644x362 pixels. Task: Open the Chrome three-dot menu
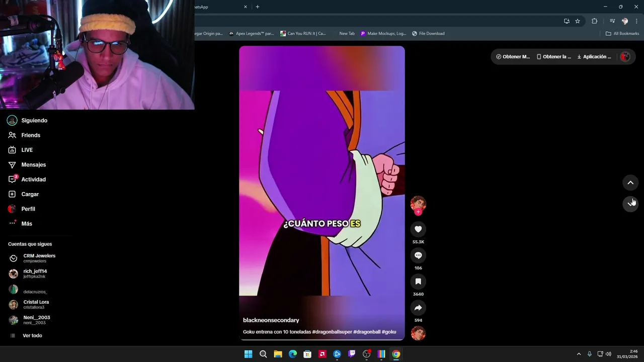pyautogui.click(x=637, y=21)
